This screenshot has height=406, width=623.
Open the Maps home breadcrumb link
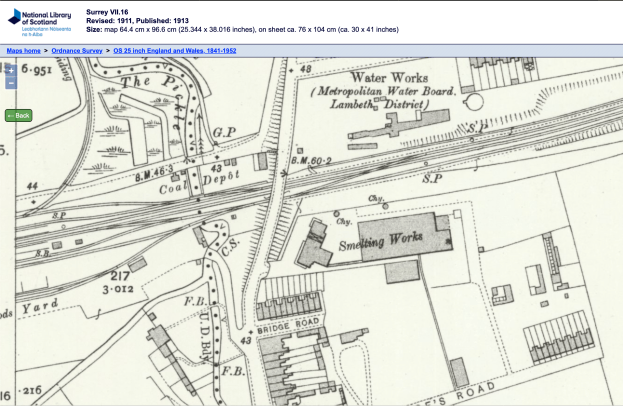24,49
